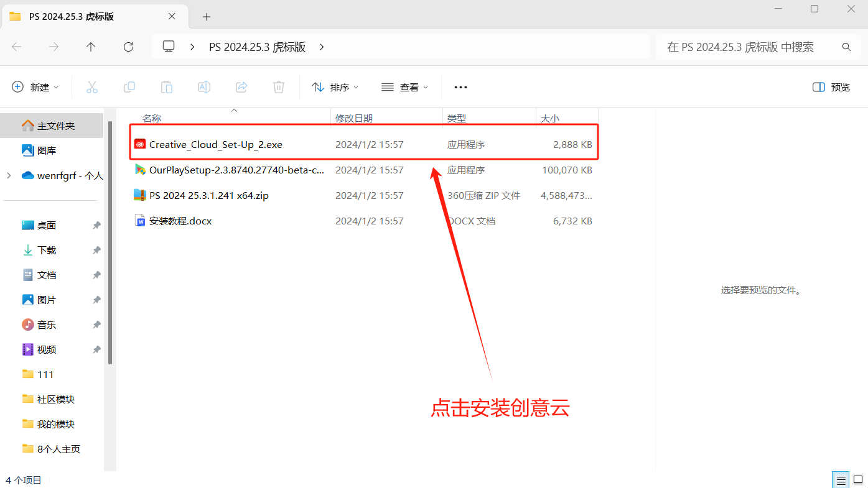Click the 100,070 KB size cell
This screenshot has height=488, width=868.
pos(567,170)
